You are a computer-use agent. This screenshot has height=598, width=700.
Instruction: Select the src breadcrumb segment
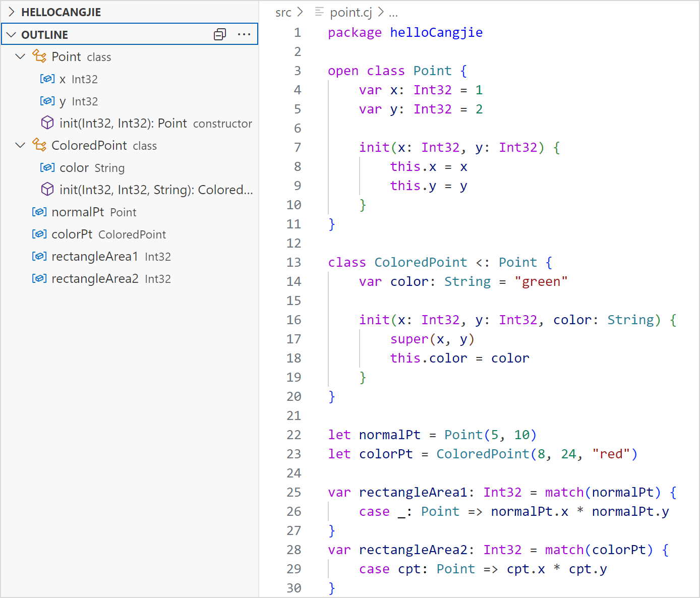pyautogui.click(x=283, y=13)
